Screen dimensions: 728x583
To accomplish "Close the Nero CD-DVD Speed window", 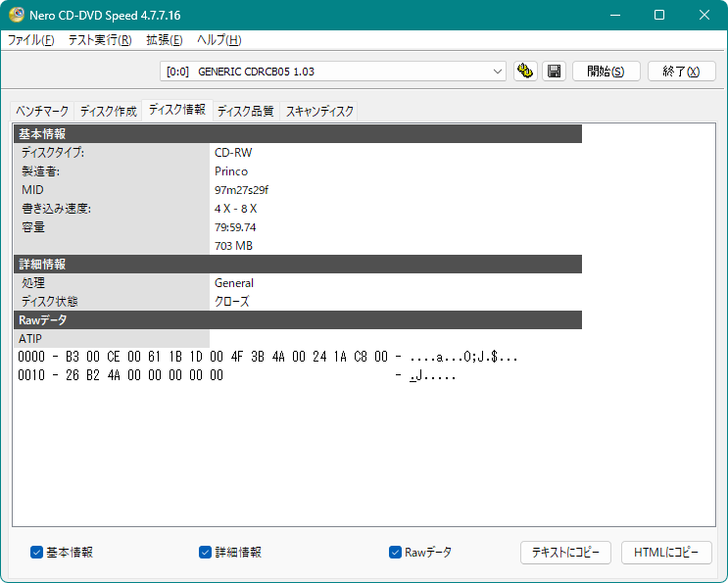I will [704, 15].
